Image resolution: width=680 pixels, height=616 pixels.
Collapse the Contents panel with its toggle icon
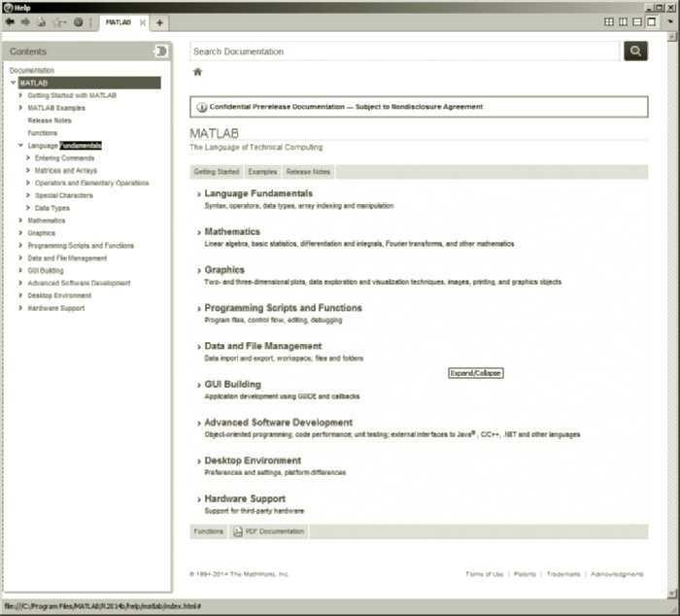161,51
